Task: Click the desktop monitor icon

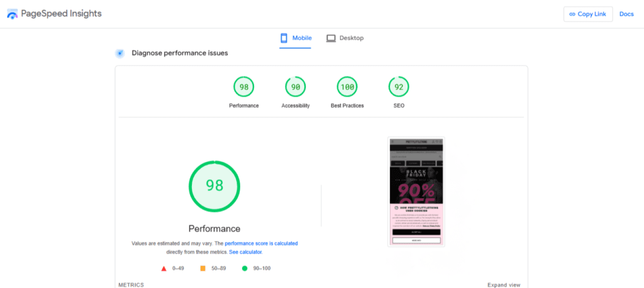Action: pos(331,38)
